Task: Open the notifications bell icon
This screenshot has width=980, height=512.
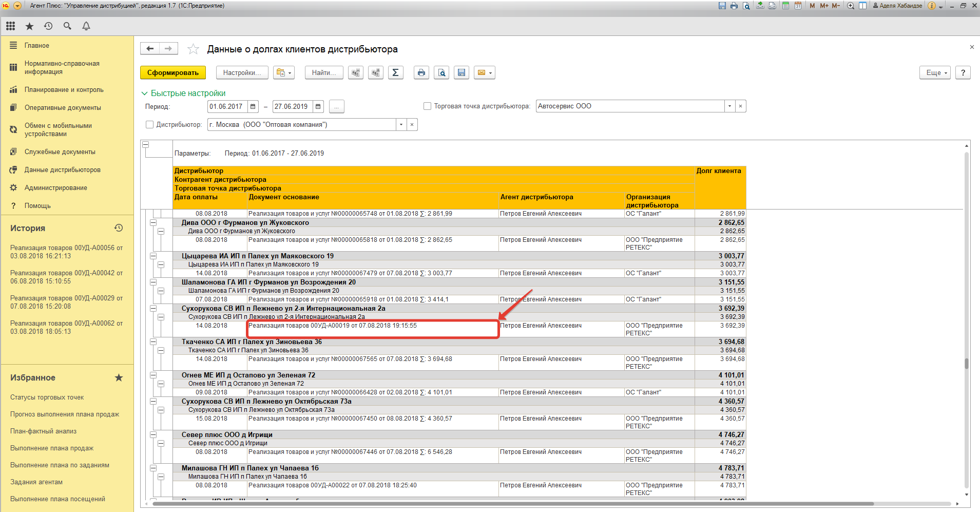Action: pyautogui.click(x=86, y=26)
